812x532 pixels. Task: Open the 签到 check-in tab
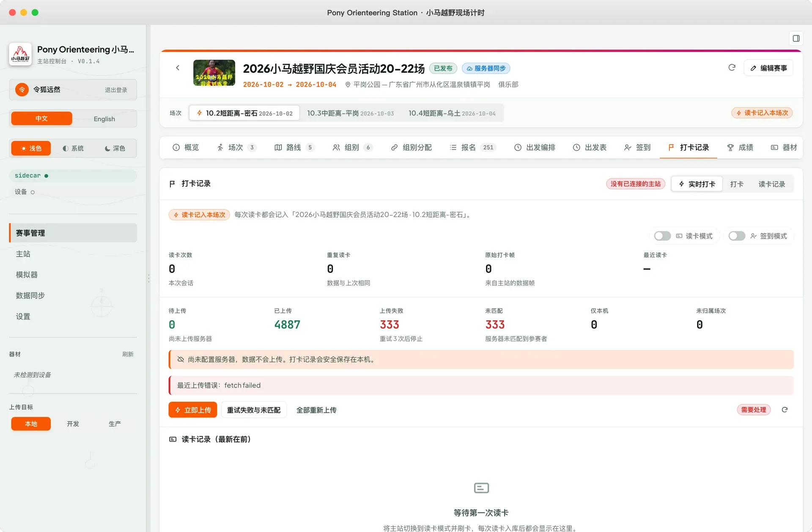pos(637,147)
